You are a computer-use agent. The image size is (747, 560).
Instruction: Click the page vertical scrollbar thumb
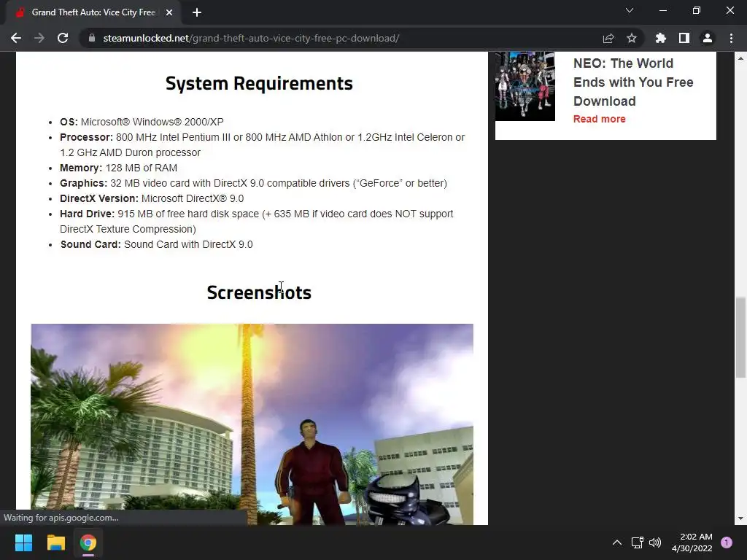[740, 337]
